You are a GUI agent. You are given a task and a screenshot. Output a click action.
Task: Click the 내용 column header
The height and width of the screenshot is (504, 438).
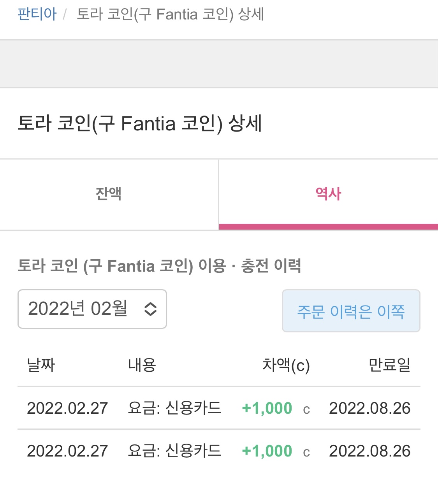[142, 365]
